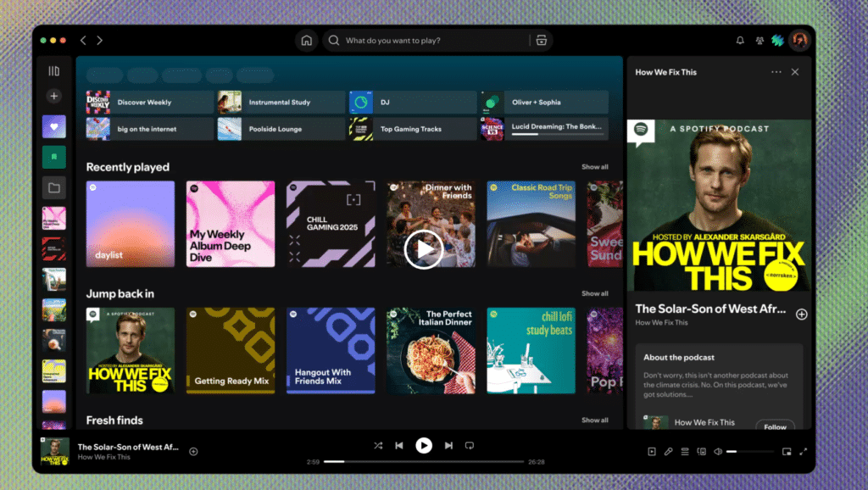The image size is (868, 490).
Task: Toggle the Now Playing view icon
Action: 652,452
